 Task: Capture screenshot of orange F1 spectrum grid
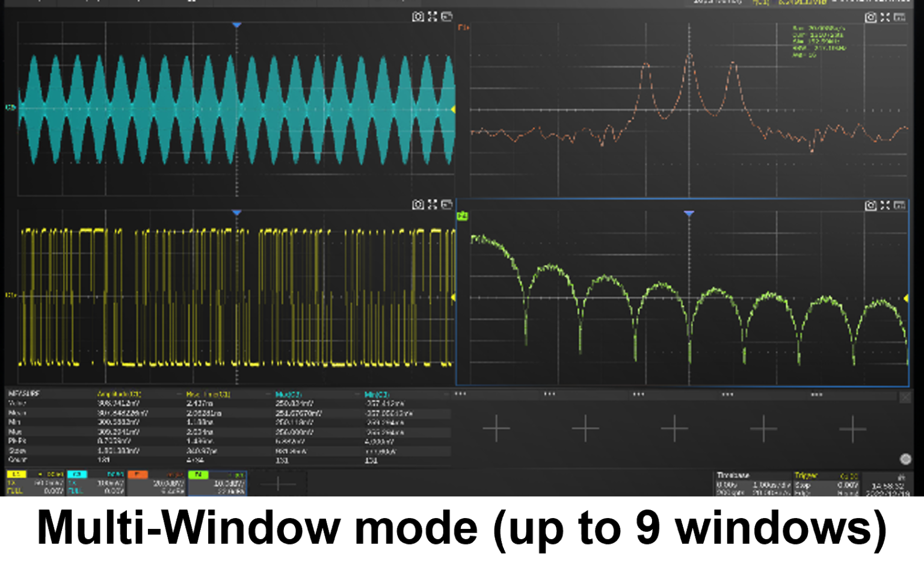coord(870,17)
